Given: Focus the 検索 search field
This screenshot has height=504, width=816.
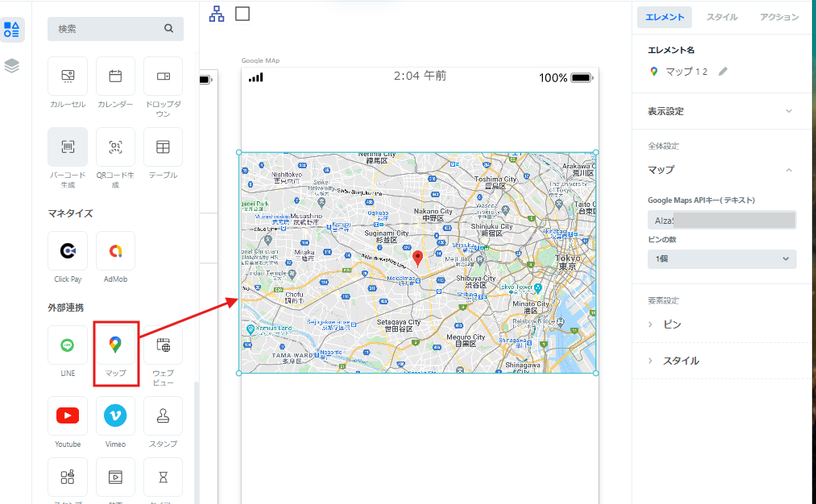Looking at the screenshot, I should coord(115,29).
